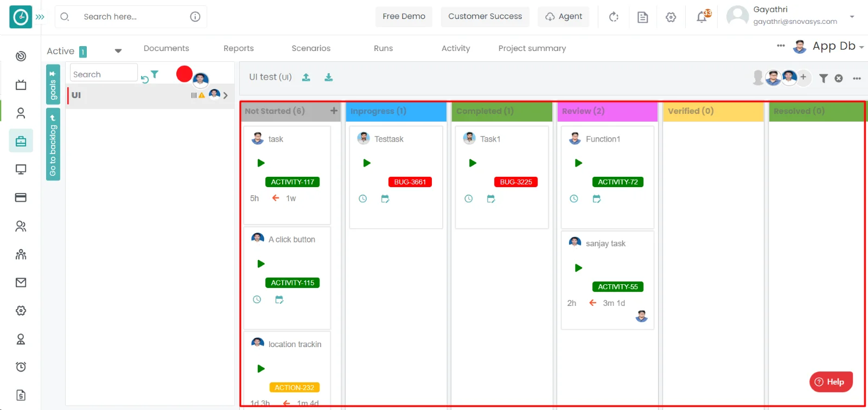Click the download icon beside UI test
The height and width of the screenshot is (410, 868).
[x=329, y=78]
